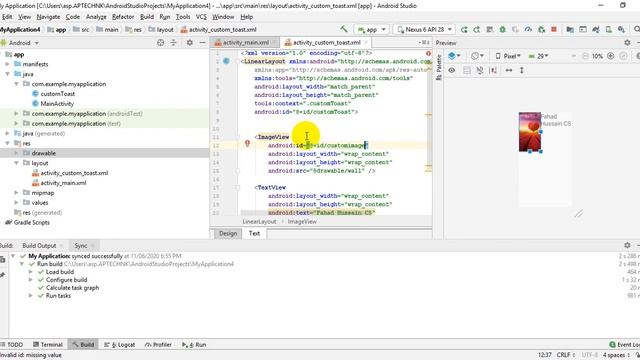Collapse the java folder
Image resolution: width=640 pixels, height=360 pixels.
coord(7,74)
